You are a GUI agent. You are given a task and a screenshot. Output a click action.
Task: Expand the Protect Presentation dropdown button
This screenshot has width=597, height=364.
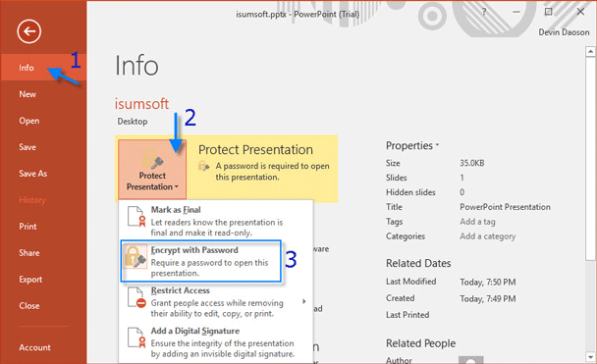(152, 169)
